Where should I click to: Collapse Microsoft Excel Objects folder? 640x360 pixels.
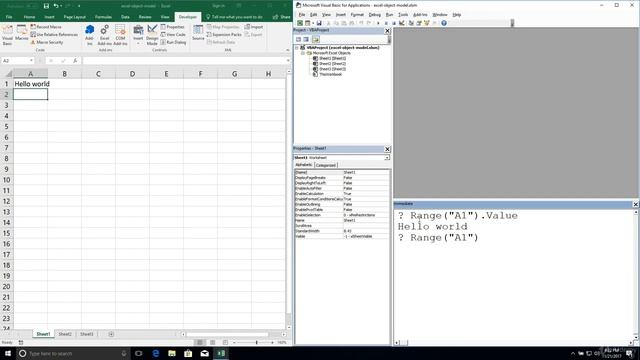tap(303, 53)
